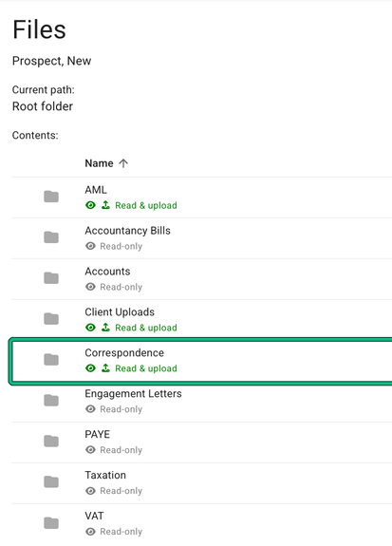Click the upload icon under Client Uploads
Image resolution: width=392 pixels, height=546 pixels.
coord(105,328)
